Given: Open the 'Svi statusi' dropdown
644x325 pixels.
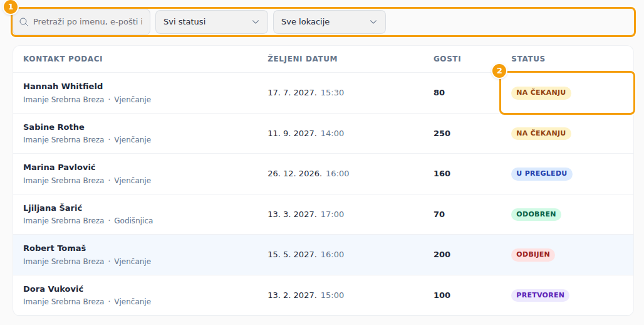Looking at the screenshot, I should 212,22.
